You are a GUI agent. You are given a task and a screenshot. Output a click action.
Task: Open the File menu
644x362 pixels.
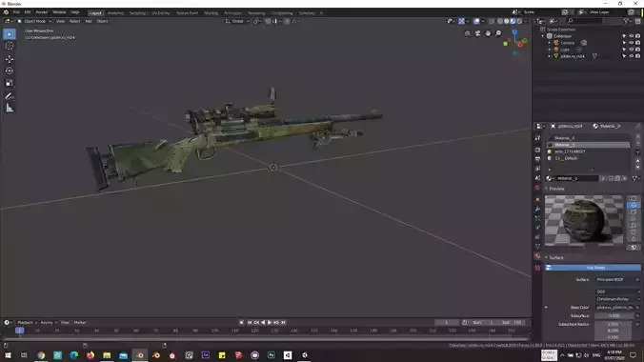[x=16, y=12]
